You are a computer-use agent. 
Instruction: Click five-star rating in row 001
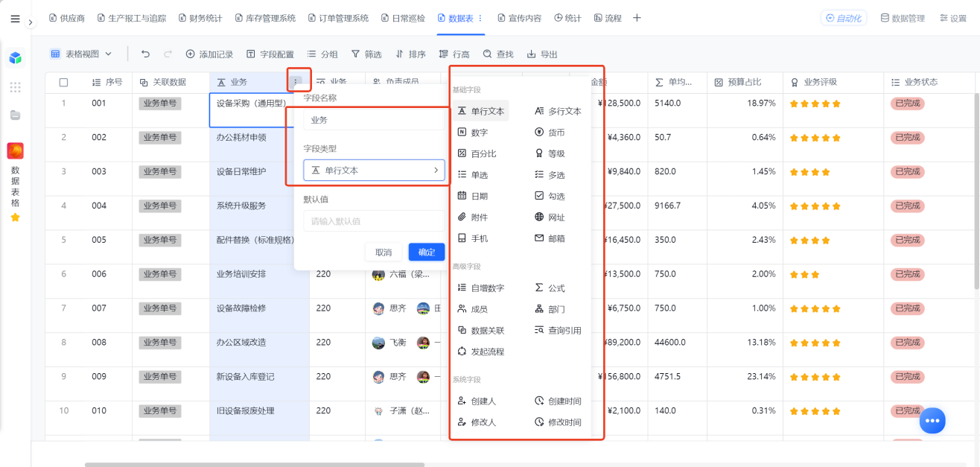pos(815,104)
